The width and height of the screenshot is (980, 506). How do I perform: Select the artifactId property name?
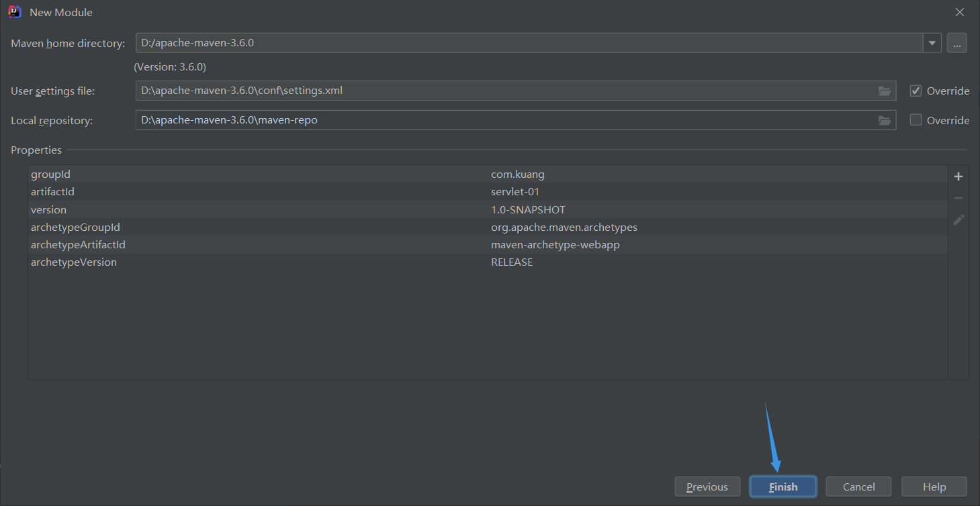pyautogui.click(x=52, y=192)
